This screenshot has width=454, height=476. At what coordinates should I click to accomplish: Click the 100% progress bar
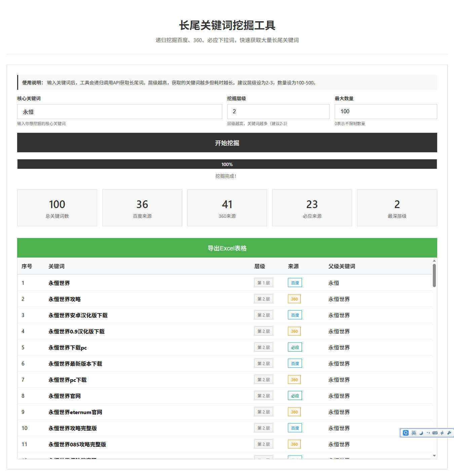(227, 164)
